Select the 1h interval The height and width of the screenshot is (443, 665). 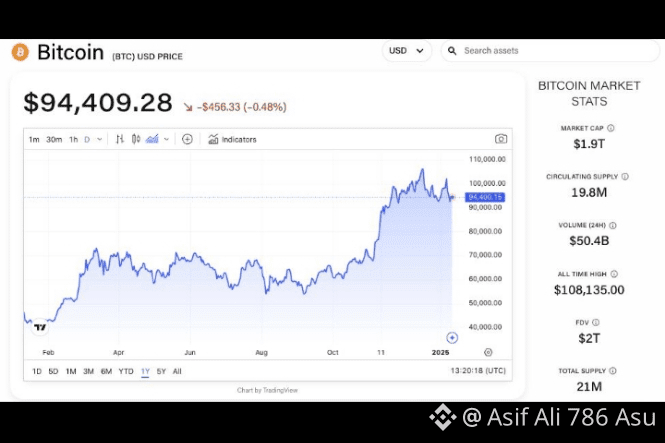point(74,139)
